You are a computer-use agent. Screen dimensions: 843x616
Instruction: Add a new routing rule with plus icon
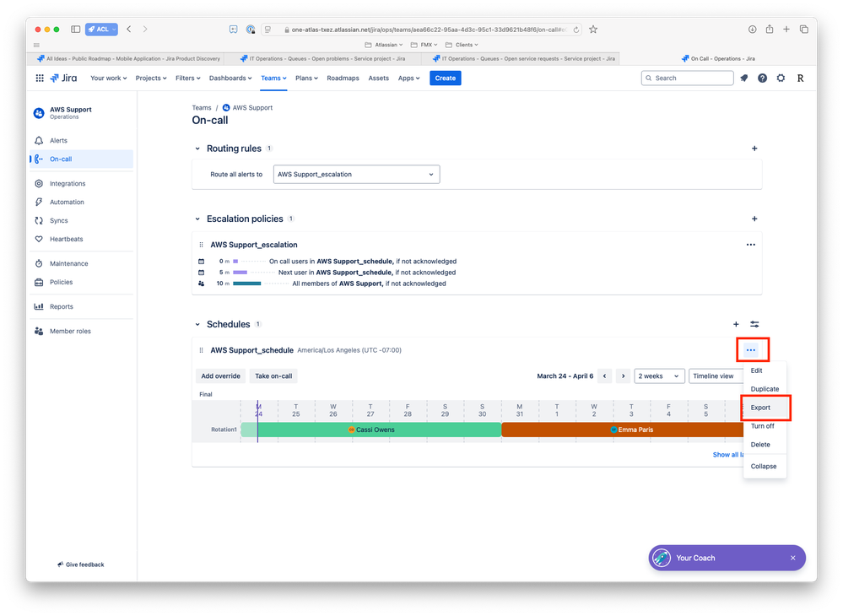[754, 149]
